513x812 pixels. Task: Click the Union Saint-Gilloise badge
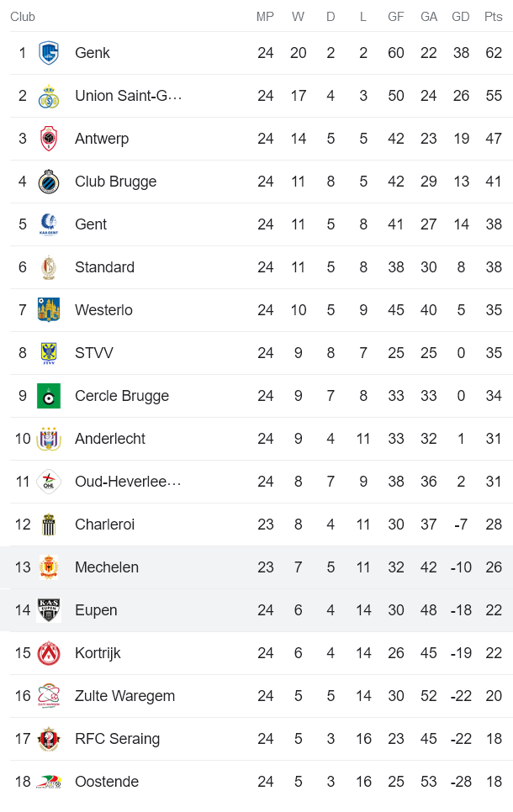click(49, 95)
